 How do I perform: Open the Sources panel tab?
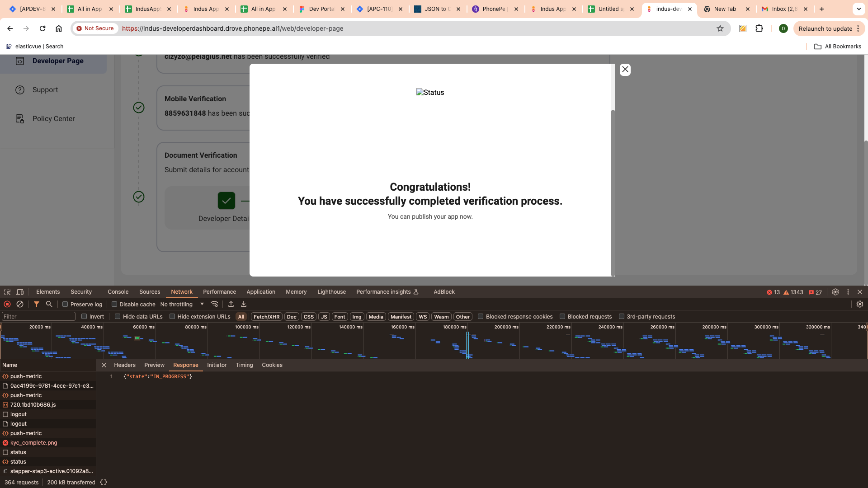point(150,292)
